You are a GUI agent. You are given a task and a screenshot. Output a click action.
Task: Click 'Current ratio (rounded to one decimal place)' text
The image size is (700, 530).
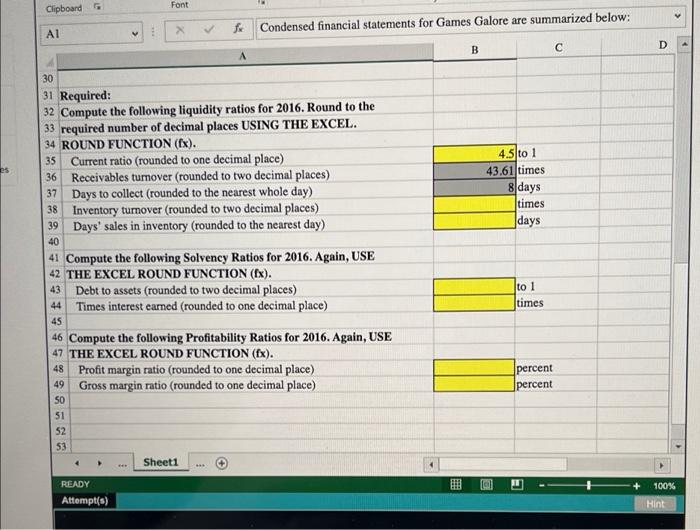[177, 159]
